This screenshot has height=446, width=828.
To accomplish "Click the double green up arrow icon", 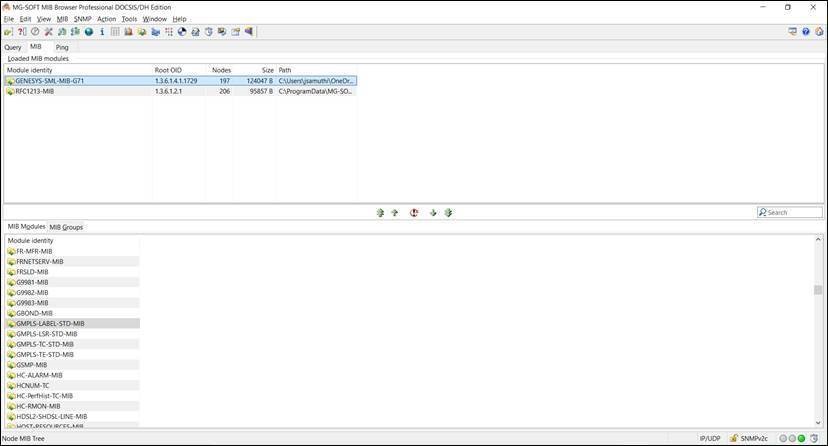I will (x=380, y=213).
